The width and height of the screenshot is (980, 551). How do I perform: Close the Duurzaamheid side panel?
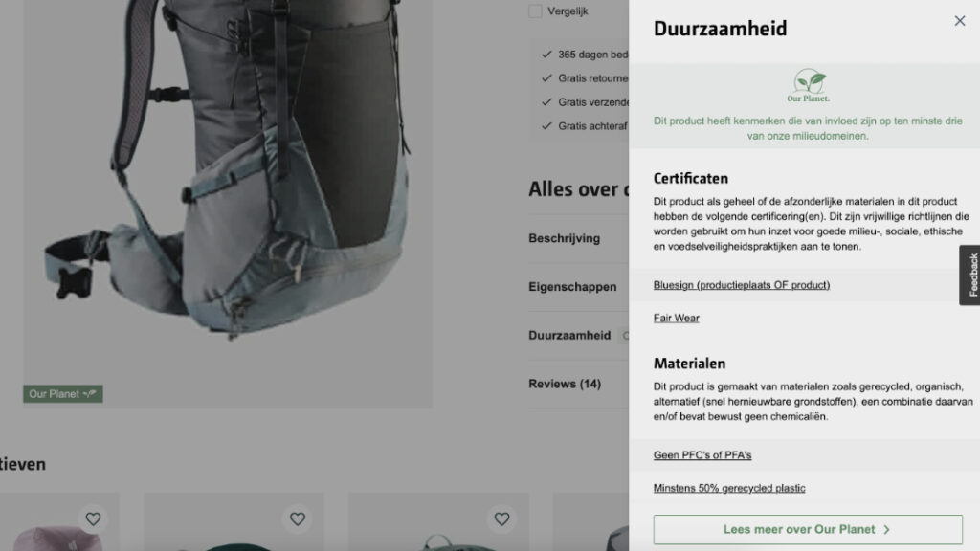pyautogui.click(x=959, y=21)
